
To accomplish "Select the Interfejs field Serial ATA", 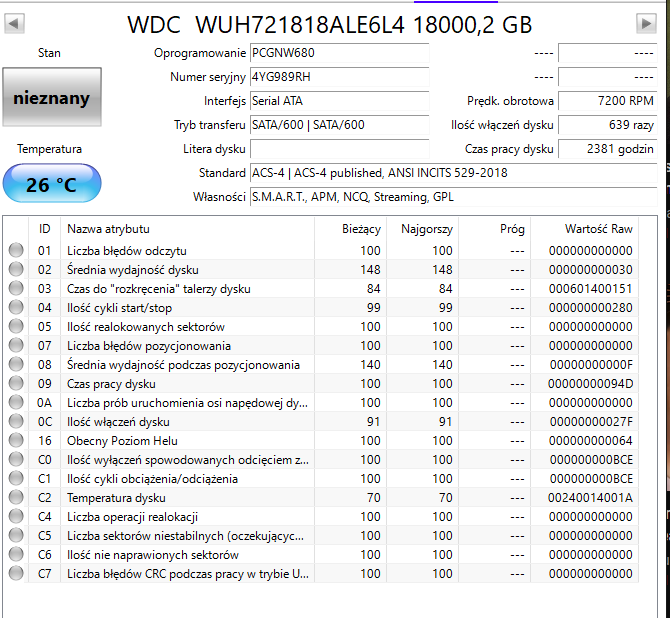I will 339,101.
